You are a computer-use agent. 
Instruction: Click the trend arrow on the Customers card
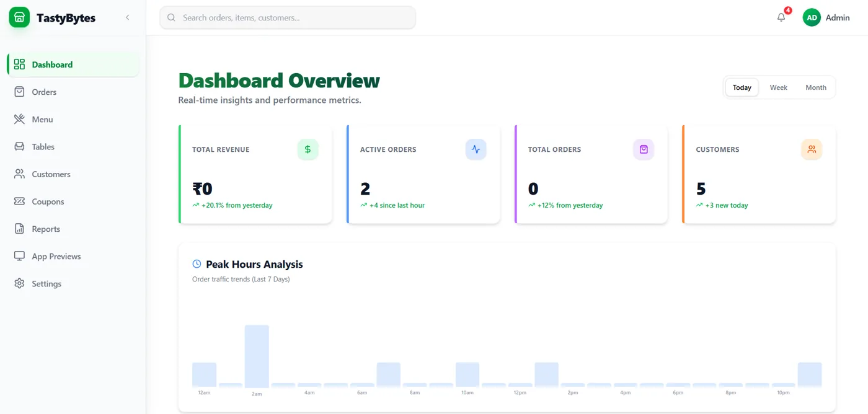(699, 205)
